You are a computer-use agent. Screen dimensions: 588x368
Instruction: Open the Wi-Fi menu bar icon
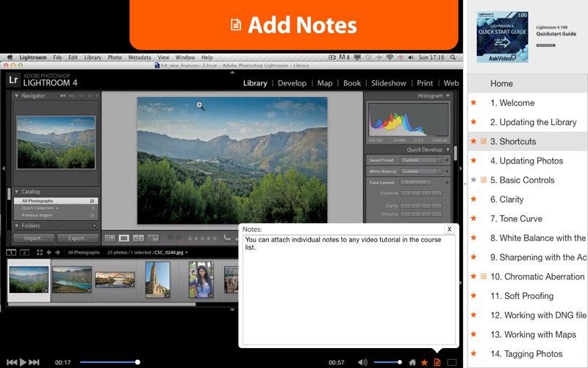(390, 57)
